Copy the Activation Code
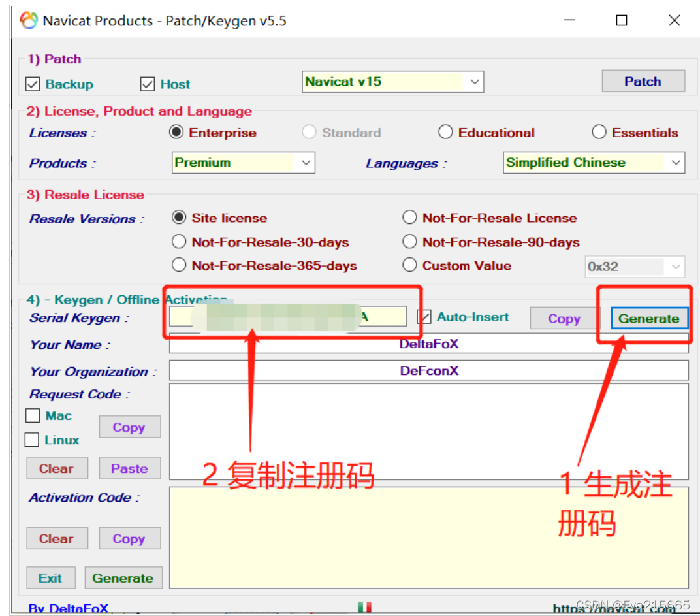 [x=129, y=539]
